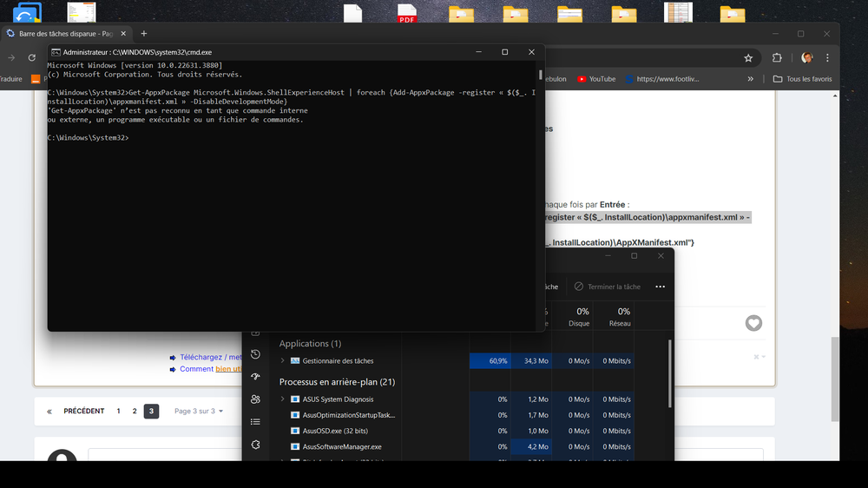Open Chrome extensions puzzle icon
The height and width of the screenshot is (488, 868).
[777, 58]
